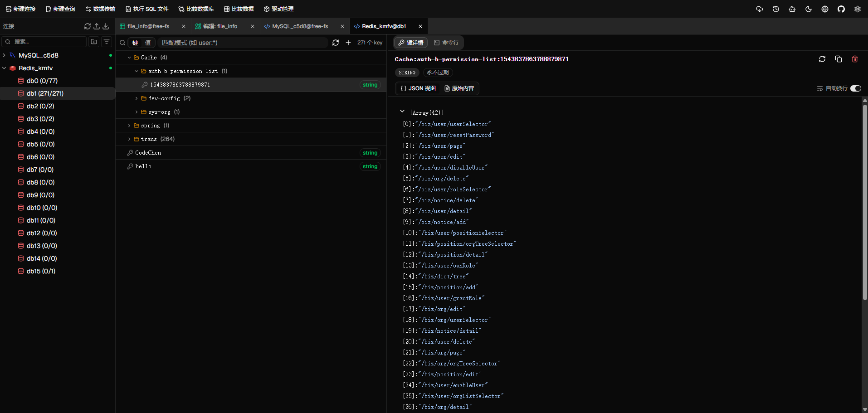Switch to file_info@free-fs tab
This screenshot has width=868, height=413.
pos(148,26)
